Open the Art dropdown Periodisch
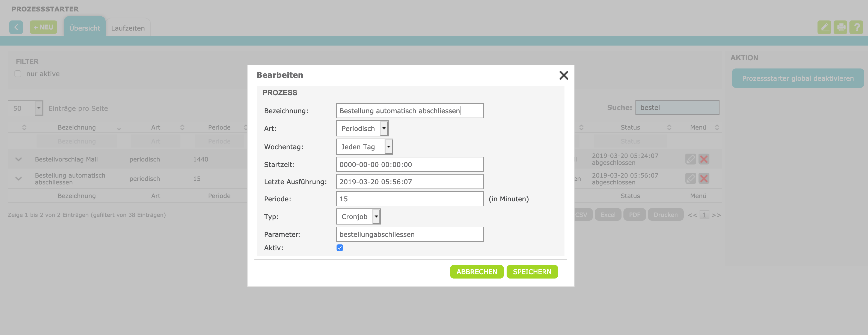868x335 pixels. 362,128
